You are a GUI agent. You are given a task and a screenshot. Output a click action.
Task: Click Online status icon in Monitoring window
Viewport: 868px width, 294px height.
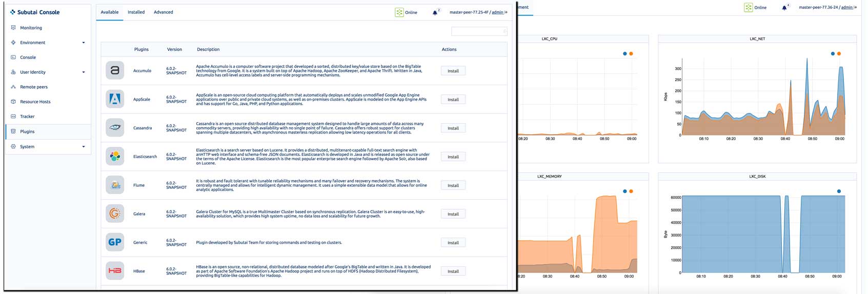coord(749,7)
